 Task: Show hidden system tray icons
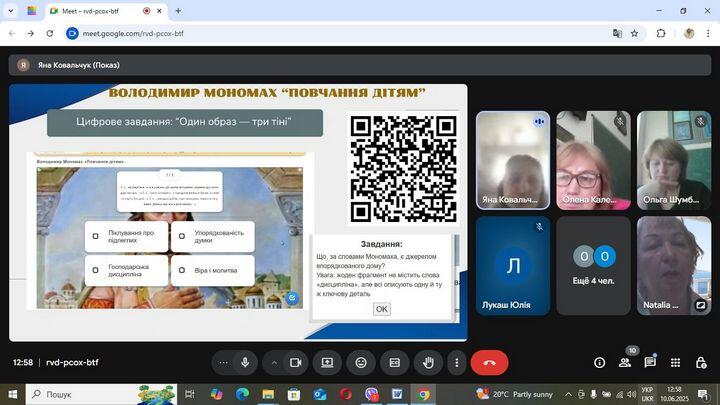click(x=568, y=394)
